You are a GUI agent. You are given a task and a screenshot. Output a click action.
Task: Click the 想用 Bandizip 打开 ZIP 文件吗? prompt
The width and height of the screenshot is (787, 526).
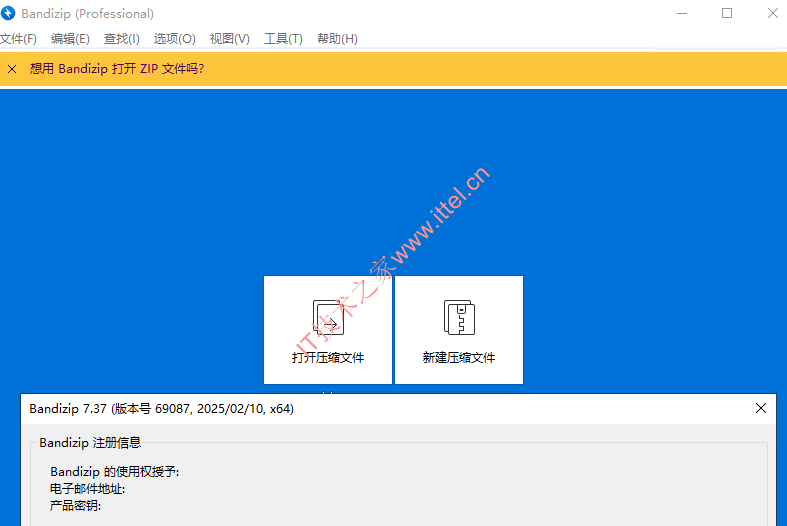point(116,69)
